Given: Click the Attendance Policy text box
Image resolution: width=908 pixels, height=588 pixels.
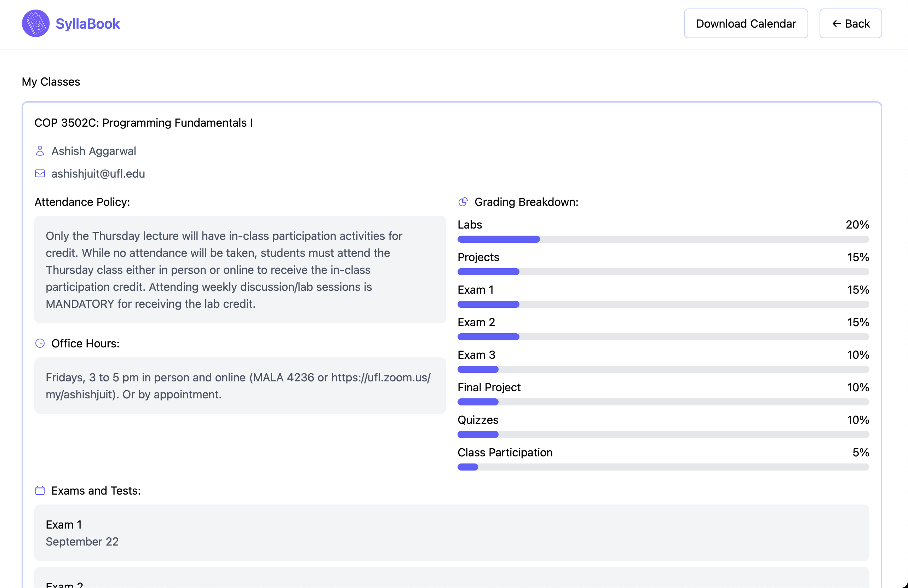Looking at the screenshot, I should [240, 270].
